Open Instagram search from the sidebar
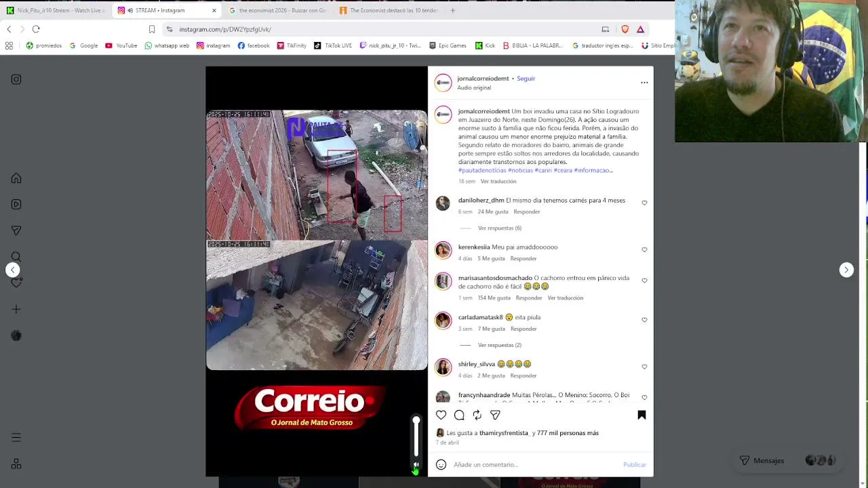The width and height of the screenshot is (868, 488). tap(16, 257)
